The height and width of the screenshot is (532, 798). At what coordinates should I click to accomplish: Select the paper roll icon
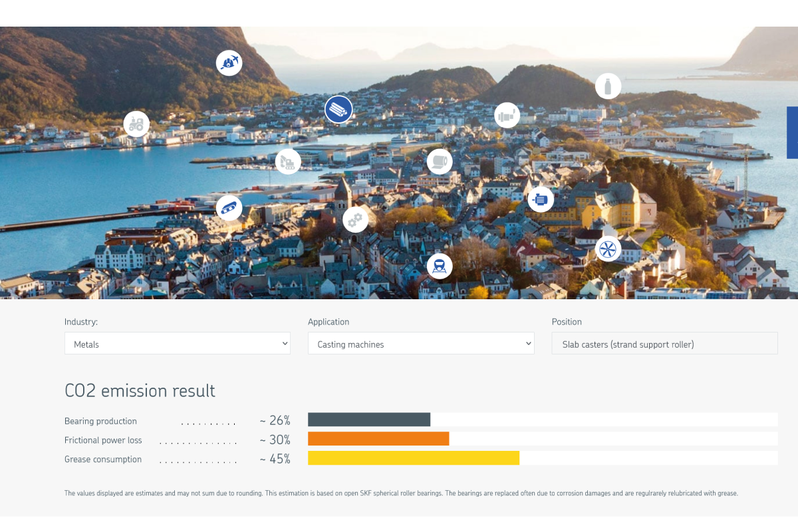(x=440, y=161)
